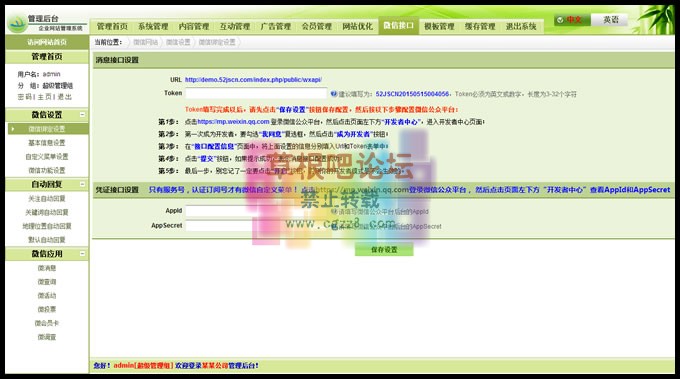680x379 pixels.
Task: Open the 缓存管理 top menu
Action: [x=480, y=26]
